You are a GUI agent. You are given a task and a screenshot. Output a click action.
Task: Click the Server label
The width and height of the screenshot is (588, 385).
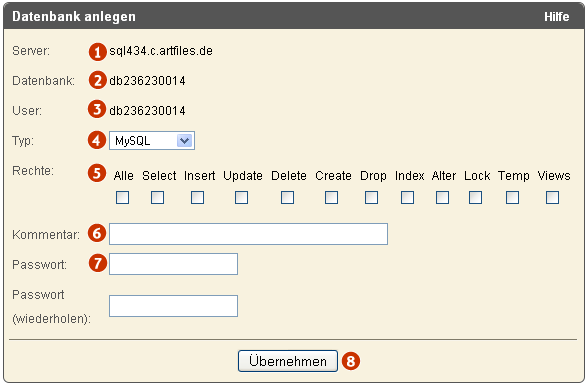31,51
